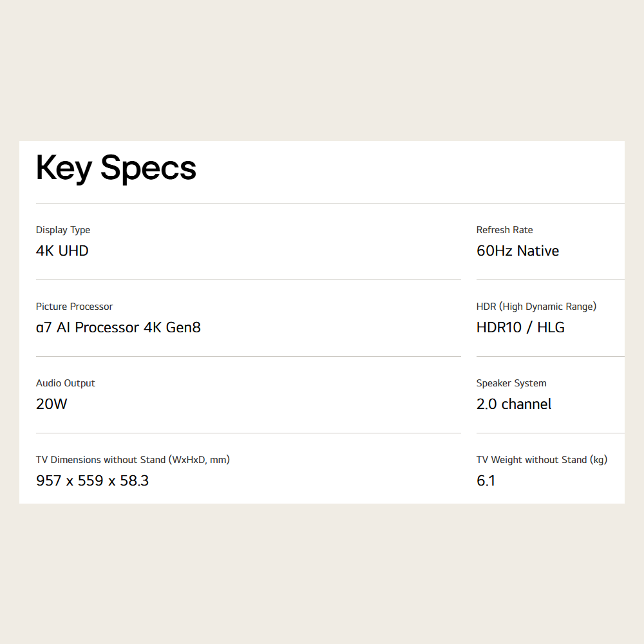Image resolution: width=644 pixels, height=644 pixels.
Task: Select the 6.1 weight value
Action: pyautogui.click(x=486, y=480)
